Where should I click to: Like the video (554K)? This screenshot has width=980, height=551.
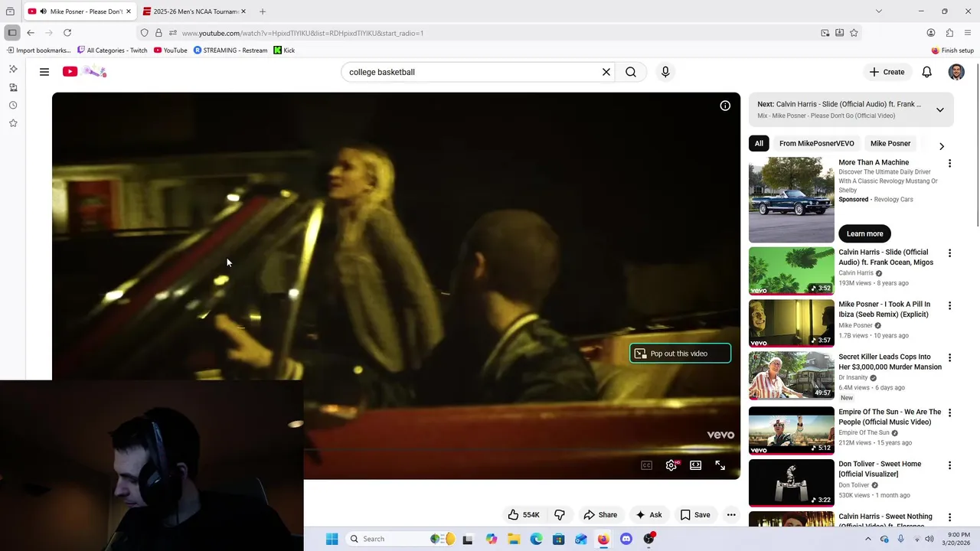[523, 515]
